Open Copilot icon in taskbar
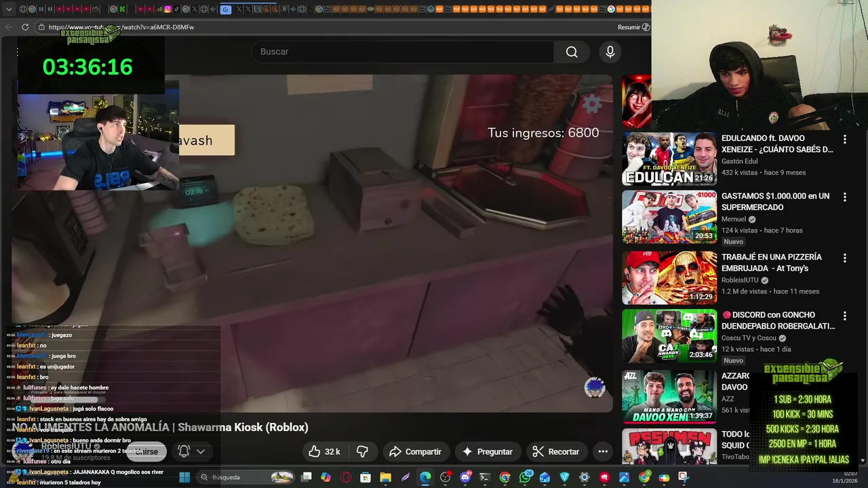The width and height of the screenshot is (868, 488). pyautogui.click(x=325, y=477)
